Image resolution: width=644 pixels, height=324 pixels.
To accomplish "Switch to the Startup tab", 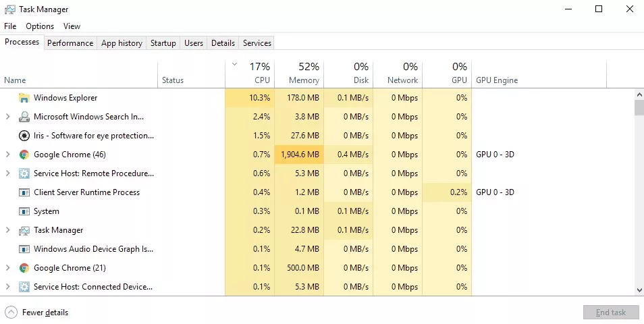I will [163, 43].
